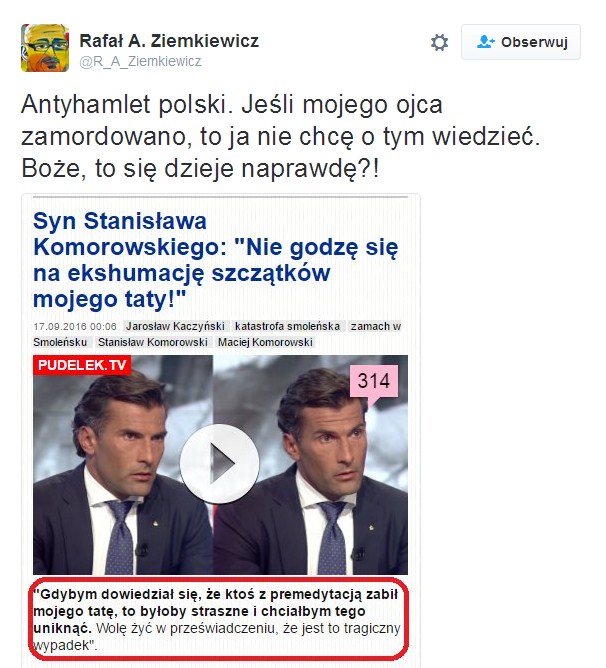Click the follow person-plus icon

486,42
